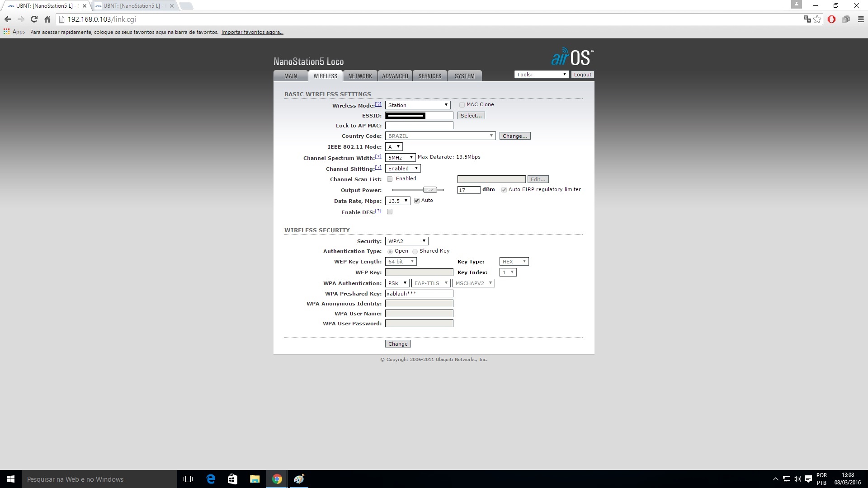Bookmark this page with the star icon
The width and height of the screenshot is (868, 488).
[x=817, y=19]
